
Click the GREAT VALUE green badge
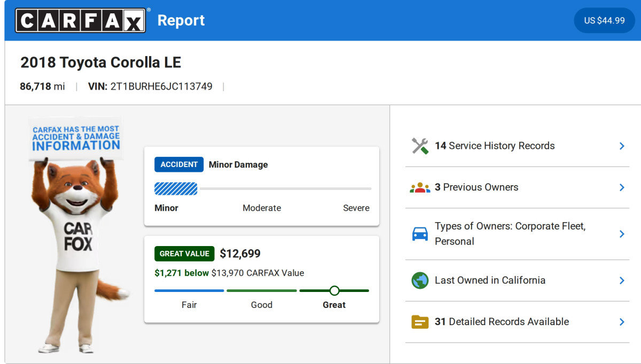(x=184, y=254)
